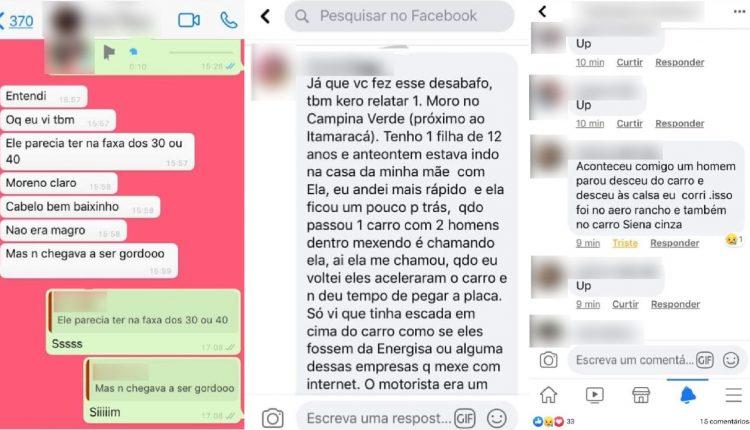Play the voice message audio

(109, 52)
